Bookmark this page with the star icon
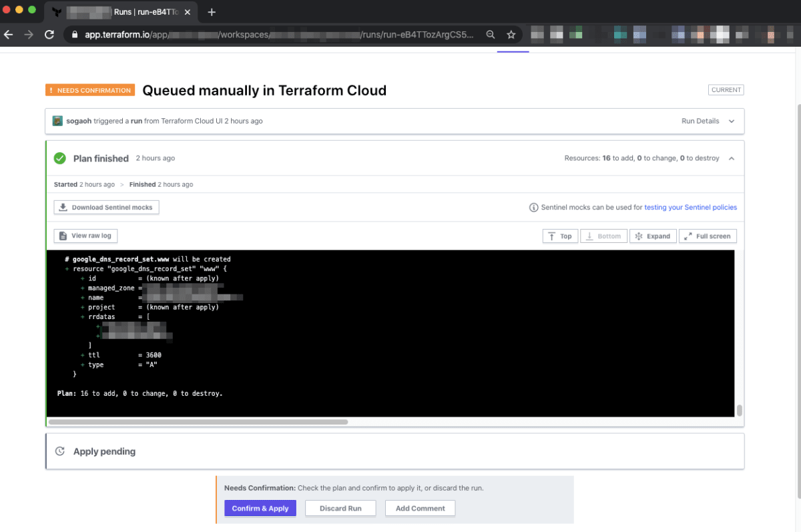 [511, 35]
